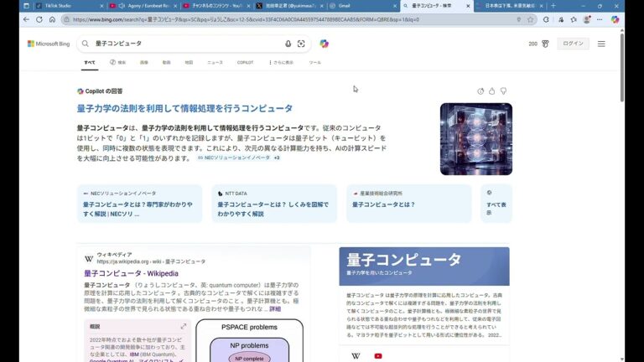Click the 詳細 link in Wikipedia snippet

(275, 308)
